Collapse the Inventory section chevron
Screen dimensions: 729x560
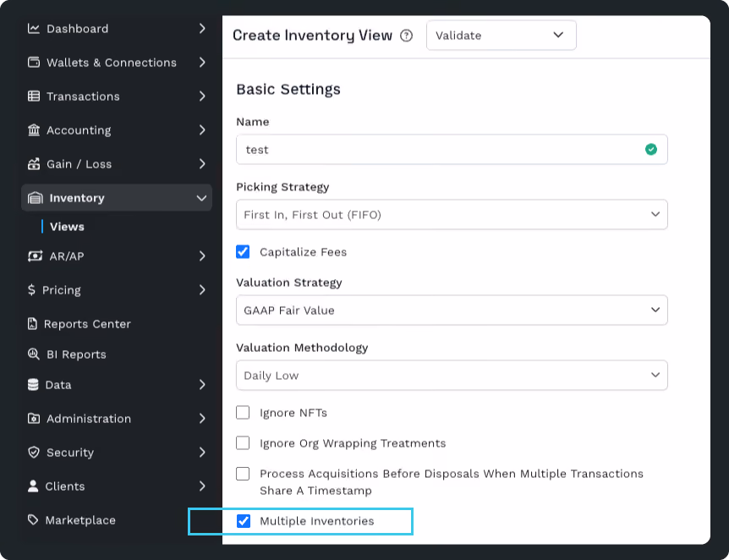(x=201, y=198)
